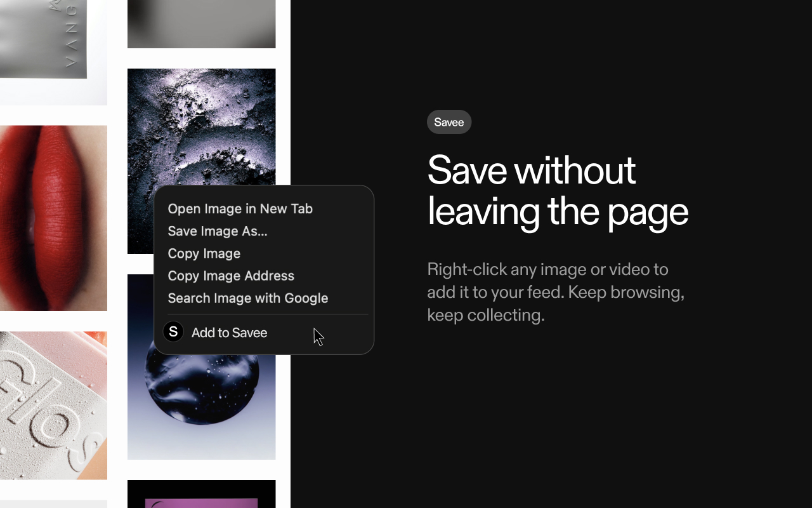Choose 'Copy Image Address' option

pyautogui.click(x=231, y=276)
